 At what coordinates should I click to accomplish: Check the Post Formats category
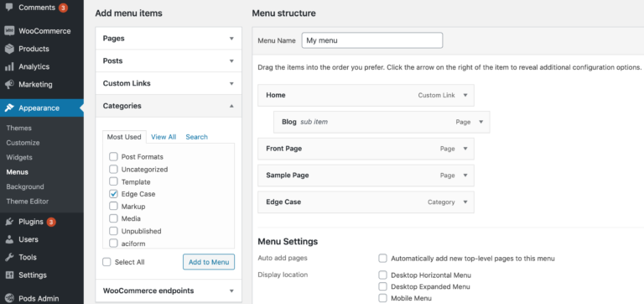click(113, 157)
